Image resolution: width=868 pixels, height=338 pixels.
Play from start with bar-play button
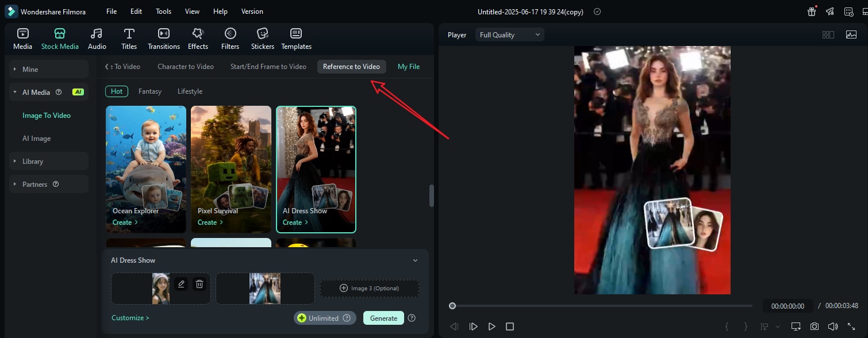point(473,327)
